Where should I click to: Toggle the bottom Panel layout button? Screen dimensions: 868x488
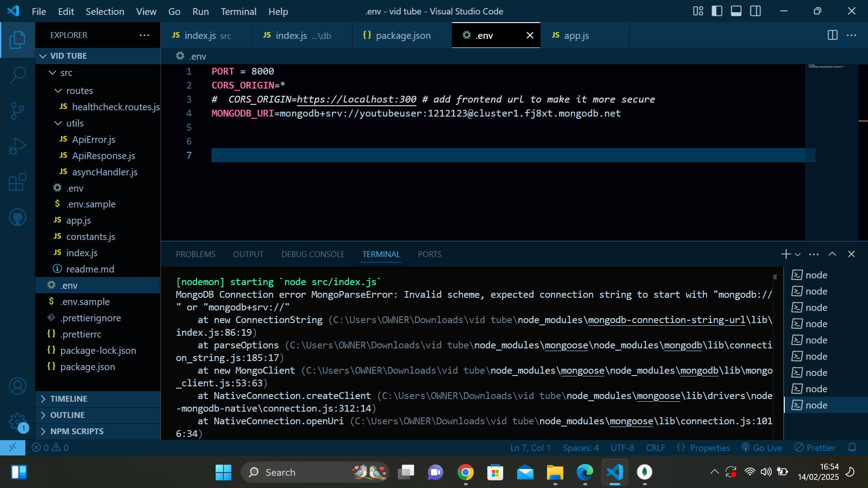tap(736, 11)
